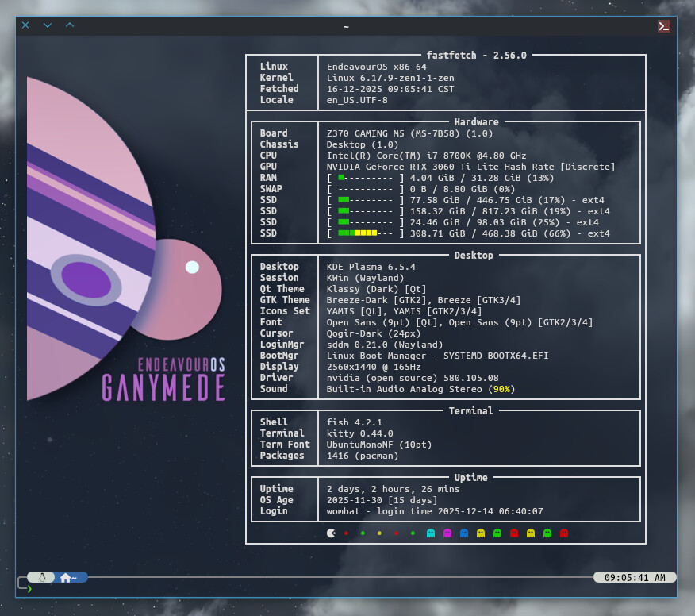This screenshot has width=695, height=616.
Task: Minimize window with the down chevron button
Action: click(48, 25)
